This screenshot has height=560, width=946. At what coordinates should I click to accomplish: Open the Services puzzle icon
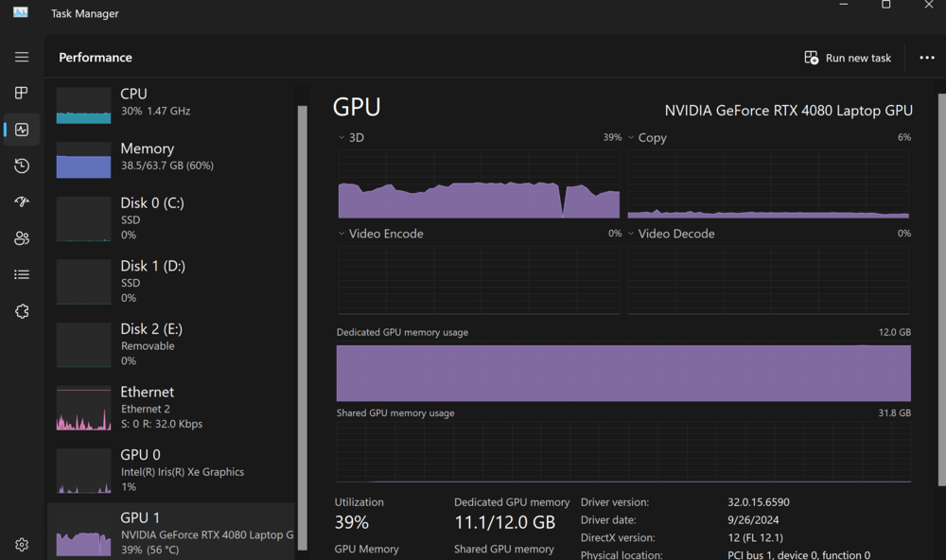pyautogui.click(x=22, y=311)
